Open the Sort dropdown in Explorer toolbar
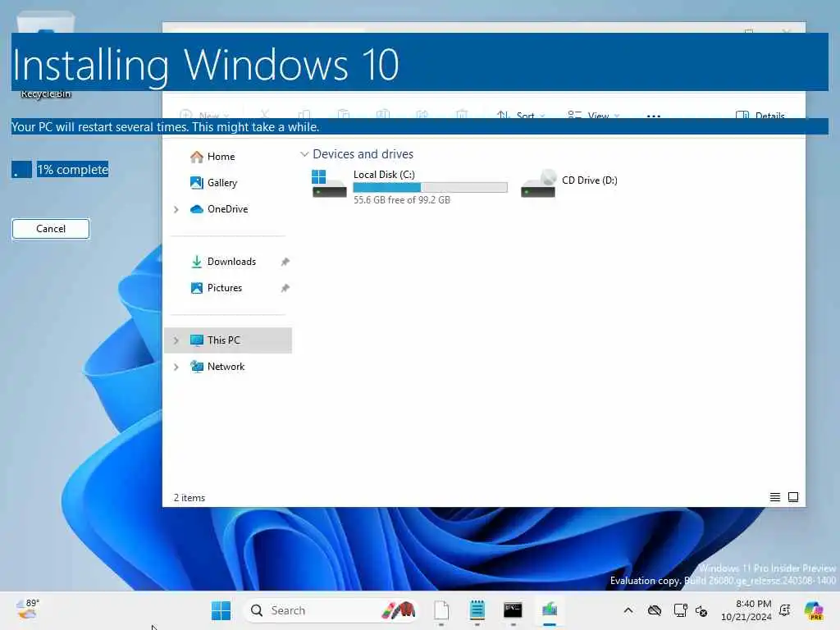 (521, 115)
